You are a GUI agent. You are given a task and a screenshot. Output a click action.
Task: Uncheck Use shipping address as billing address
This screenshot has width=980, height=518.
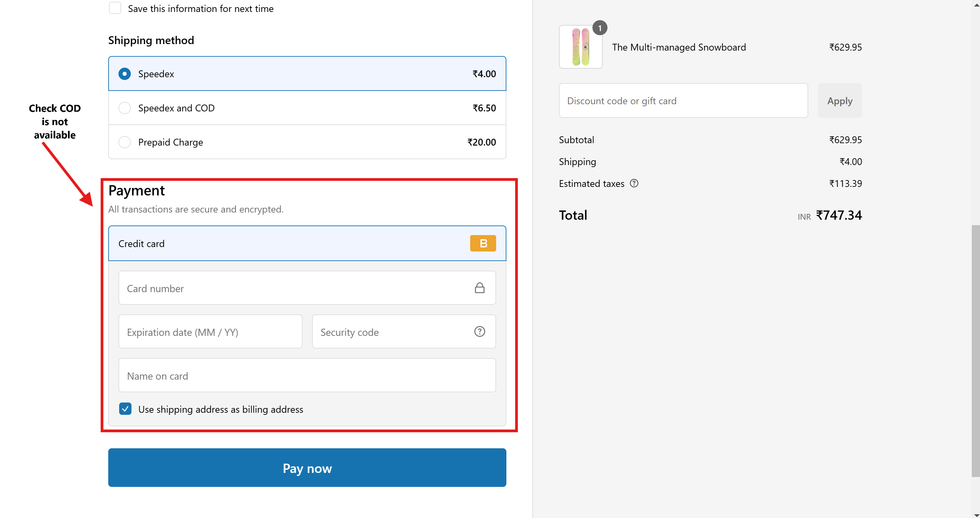coord(125,409)
